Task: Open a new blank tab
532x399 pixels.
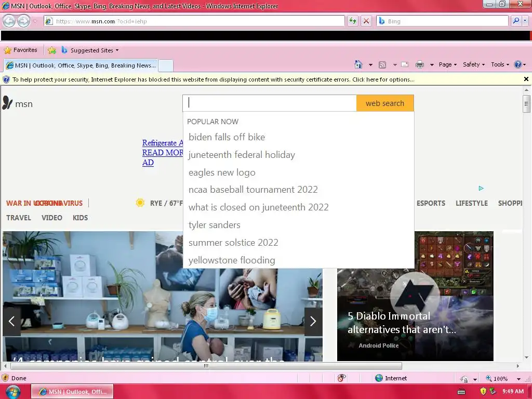Action: tap(166, 65)
